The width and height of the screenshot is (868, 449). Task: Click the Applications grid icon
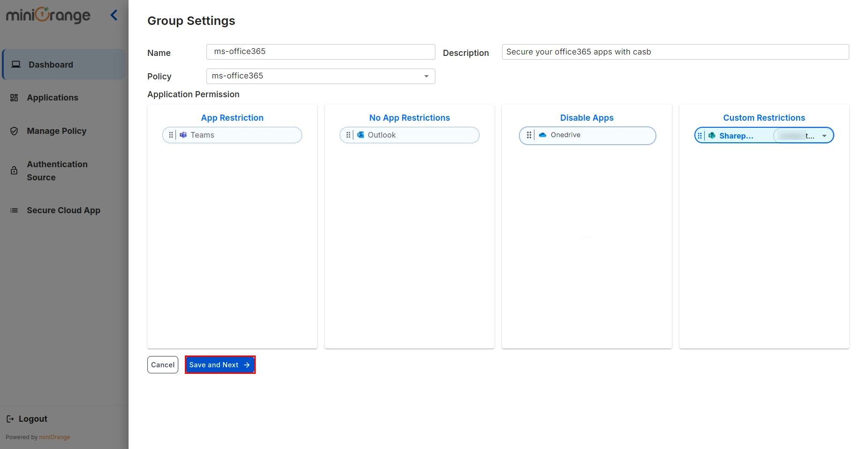pos(14,98)
